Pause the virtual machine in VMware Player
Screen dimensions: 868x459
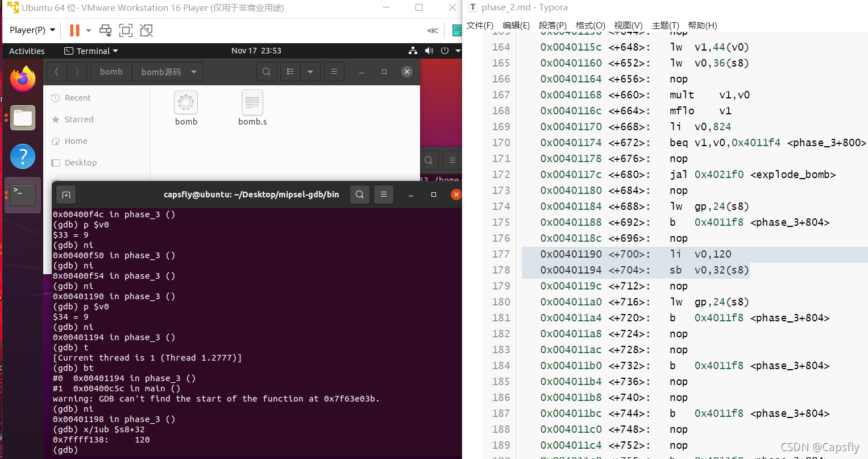pos(74,30)
